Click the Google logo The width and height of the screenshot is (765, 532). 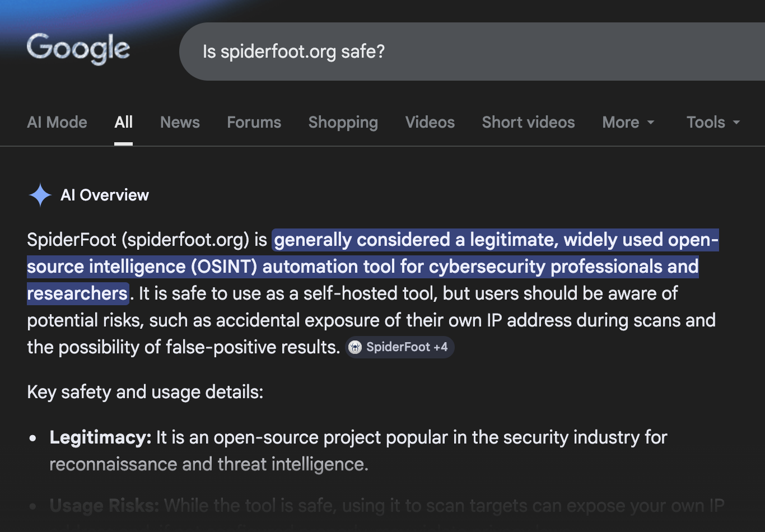pos(78,49)
